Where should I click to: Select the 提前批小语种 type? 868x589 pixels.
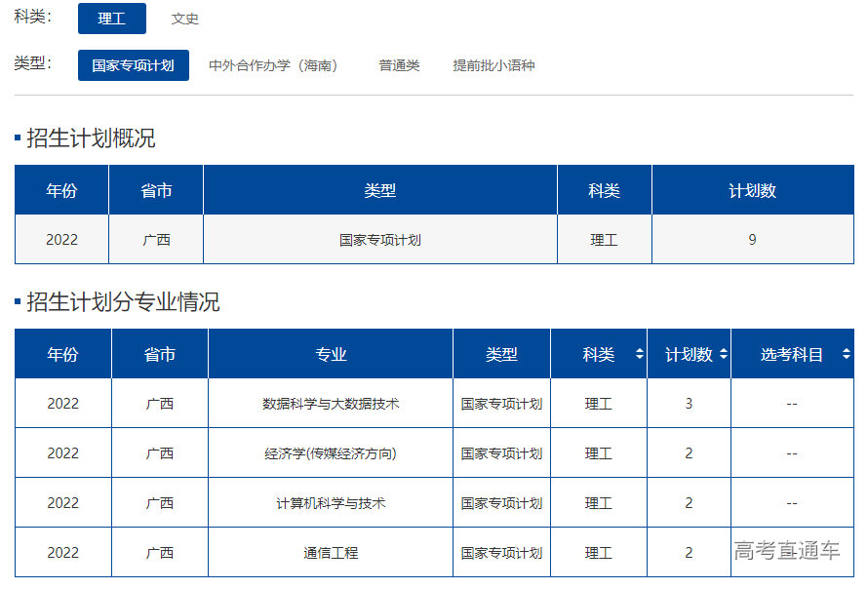(493, 66)
